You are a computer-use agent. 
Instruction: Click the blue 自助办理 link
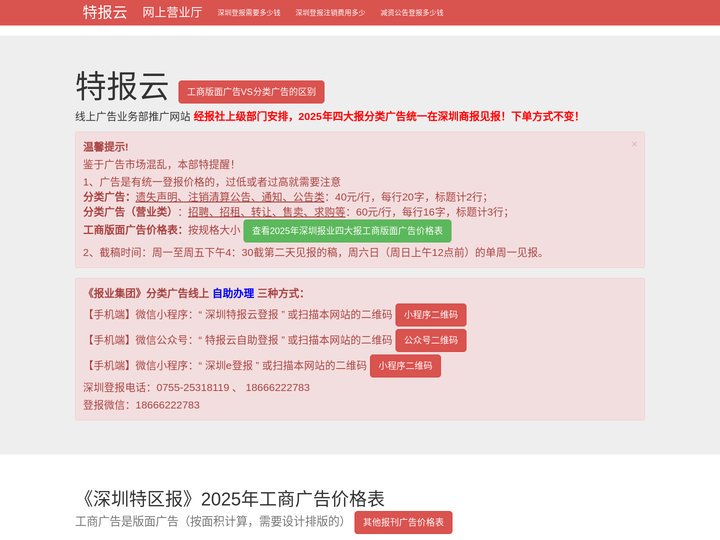point(233,293)
